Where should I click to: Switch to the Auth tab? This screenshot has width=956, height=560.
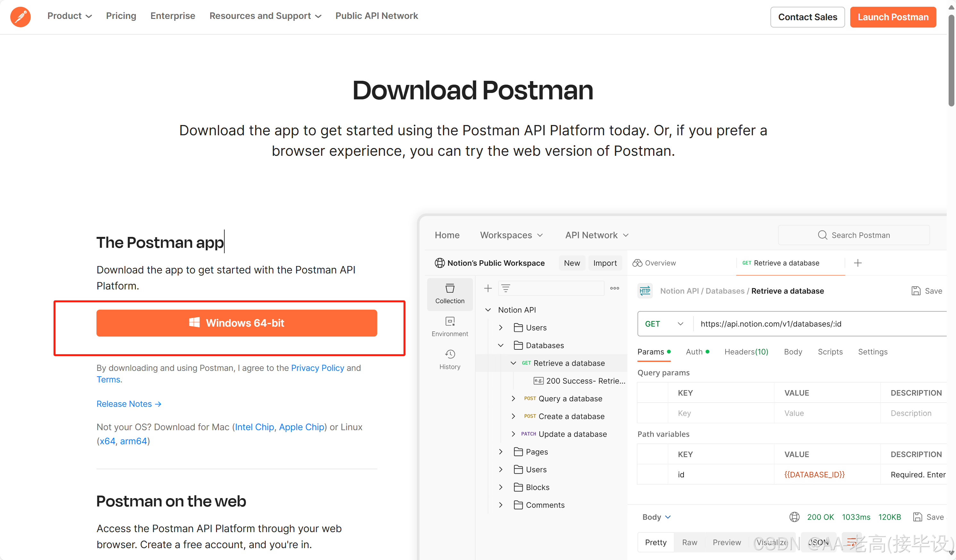click(694, 352)
